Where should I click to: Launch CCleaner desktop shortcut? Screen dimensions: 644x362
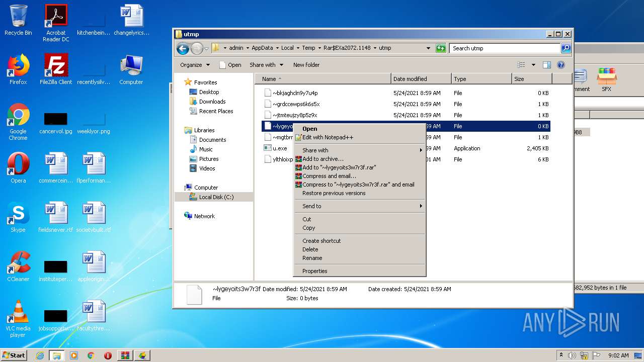(x=18, y=266)
